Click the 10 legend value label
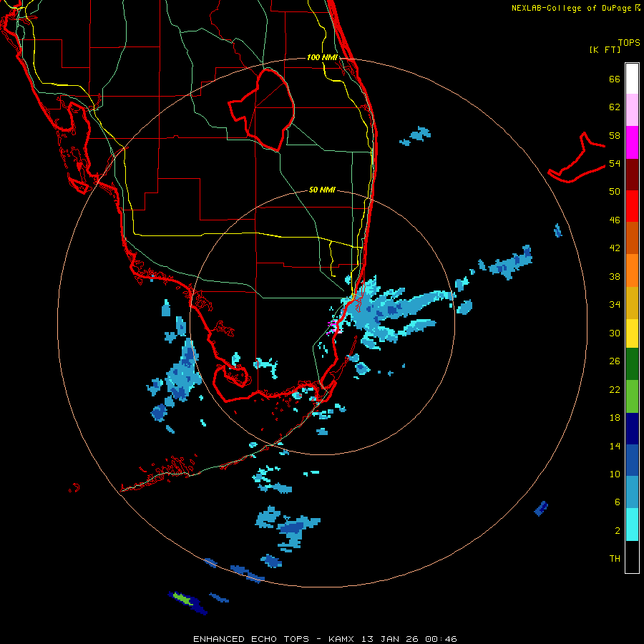Viewport: 644px width, 644px height. (615, 474)
